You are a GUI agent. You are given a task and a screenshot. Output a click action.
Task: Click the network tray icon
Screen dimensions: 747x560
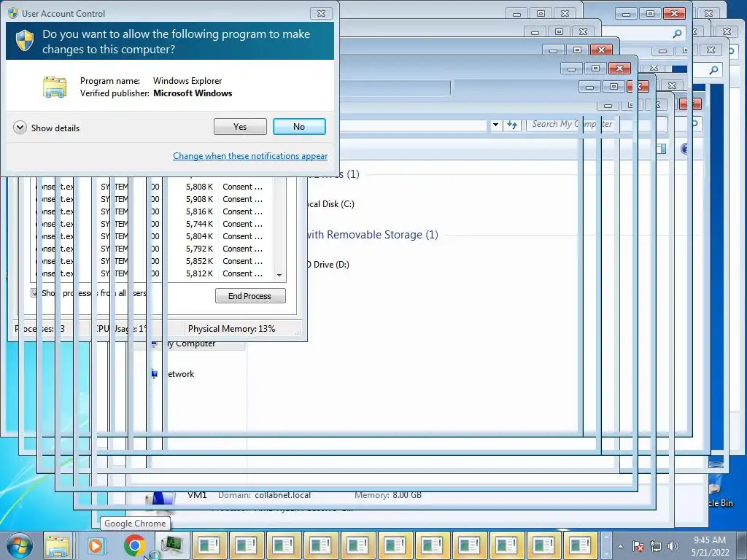(x=656, y=547)
